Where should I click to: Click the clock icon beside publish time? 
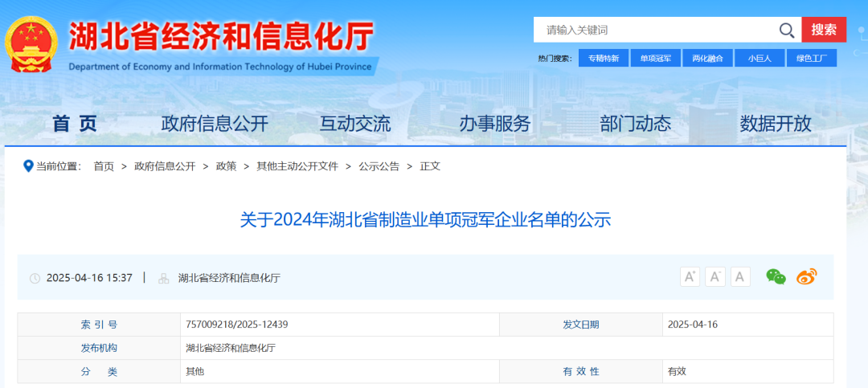[x=35, y=279]
